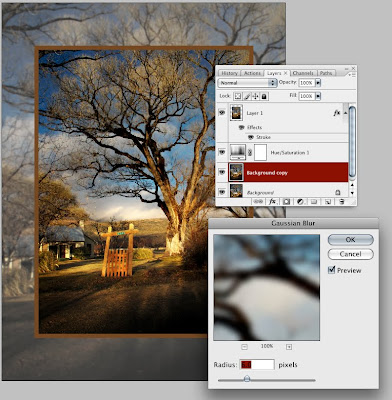Click the Stroke effect label
The image size is (392, 400).
263,137
